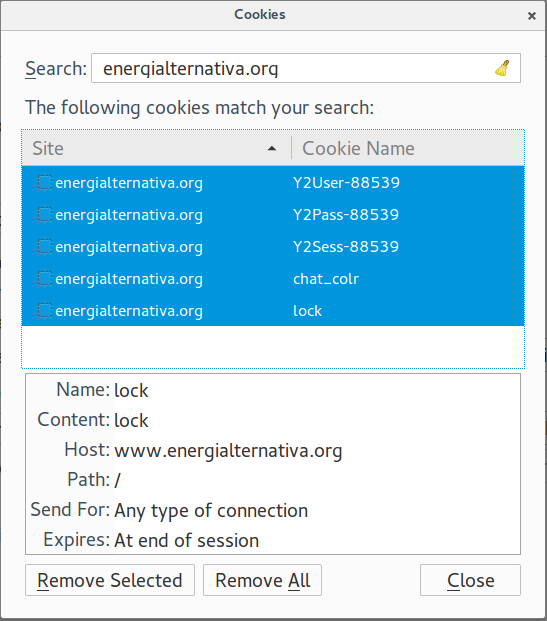The width and height of the screenshot is (547, 621).
Task: Select the lock cookie entry
Action: tap(273, 311)
